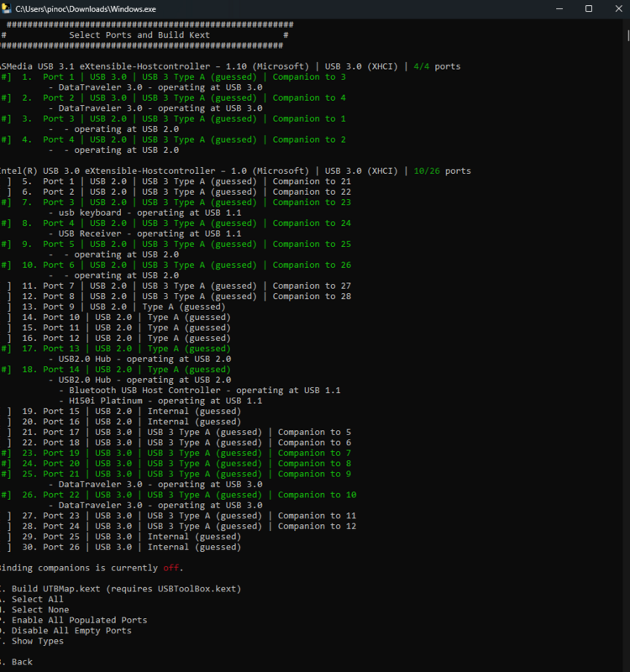Click the vertical scrollbar thumb

[627, 35]
